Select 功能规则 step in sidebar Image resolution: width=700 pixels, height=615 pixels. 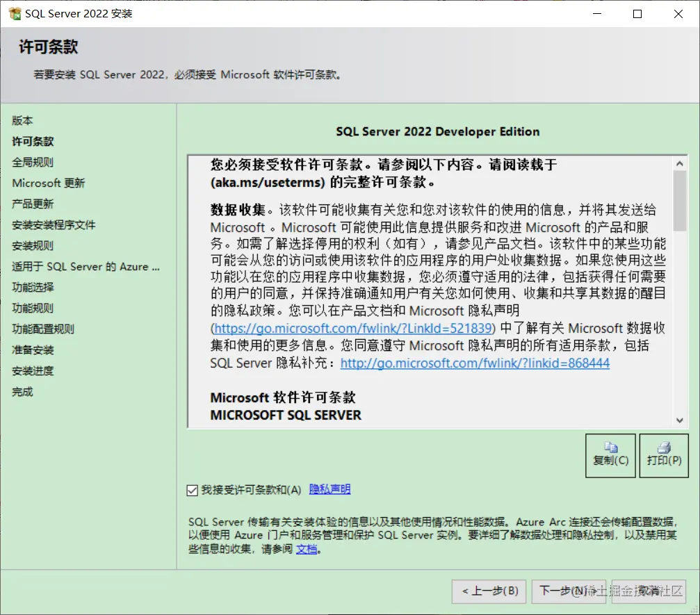(33, 309)
